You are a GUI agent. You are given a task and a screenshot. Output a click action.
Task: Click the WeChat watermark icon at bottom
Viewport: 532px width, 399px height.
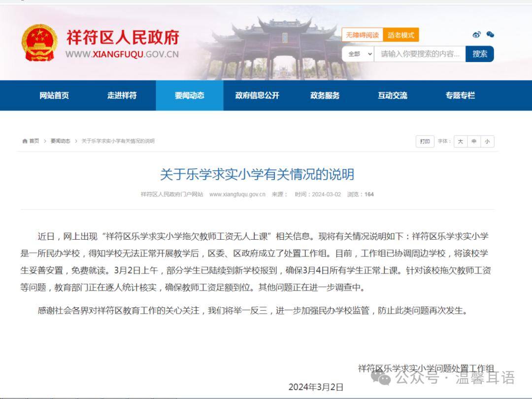coord(381,377)
